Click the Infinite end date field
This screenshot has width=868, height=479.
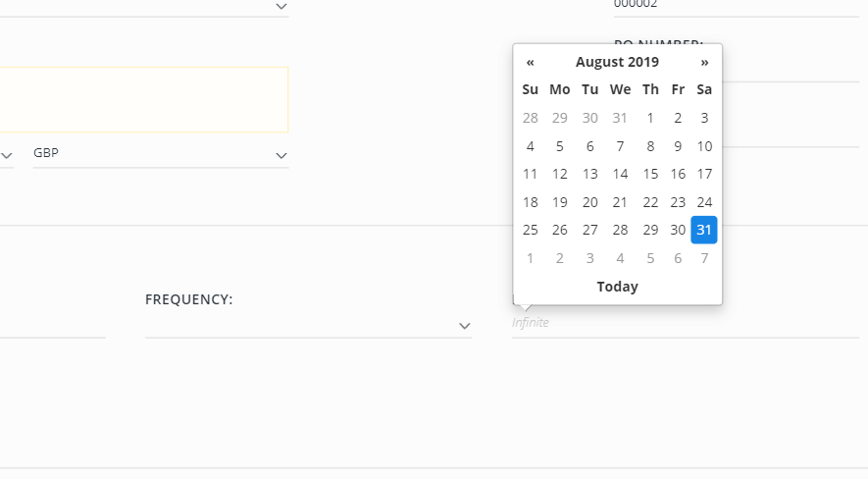(686, 323)
